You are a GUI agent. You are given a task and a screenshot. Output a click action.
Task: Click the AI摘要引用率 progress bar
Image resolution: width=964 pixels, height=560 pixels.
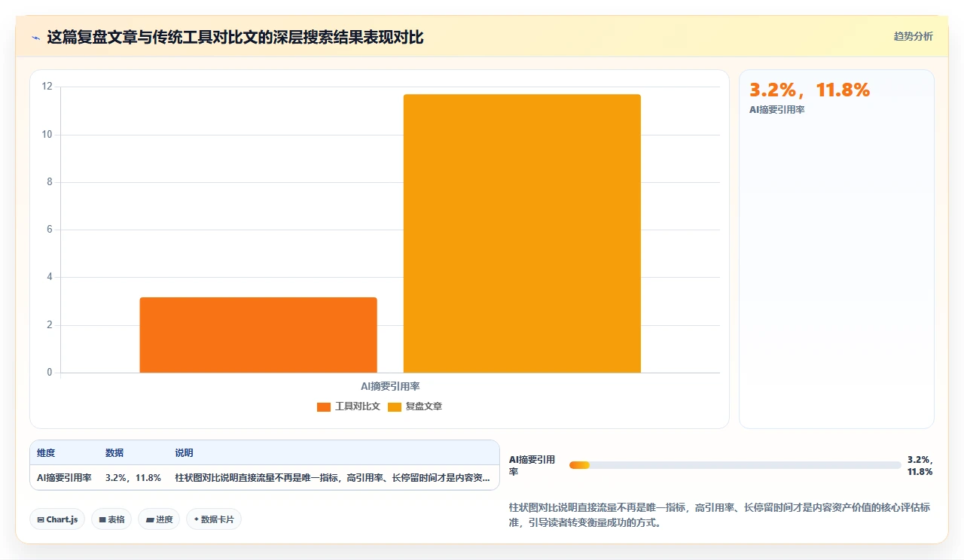tap(735, 465)
